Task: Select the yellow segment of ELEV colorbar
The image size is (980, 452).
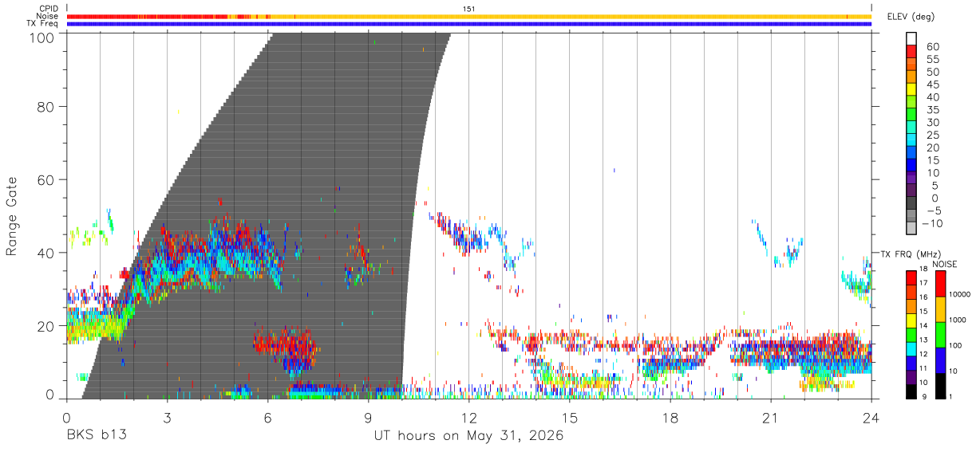Action: click(911, 89)
